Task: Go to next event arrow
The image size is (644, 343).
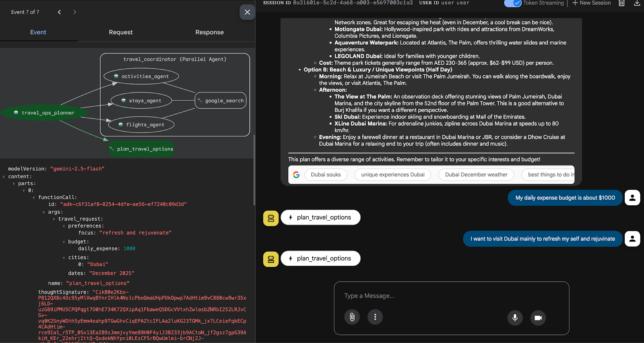Action: coord(74,12)
